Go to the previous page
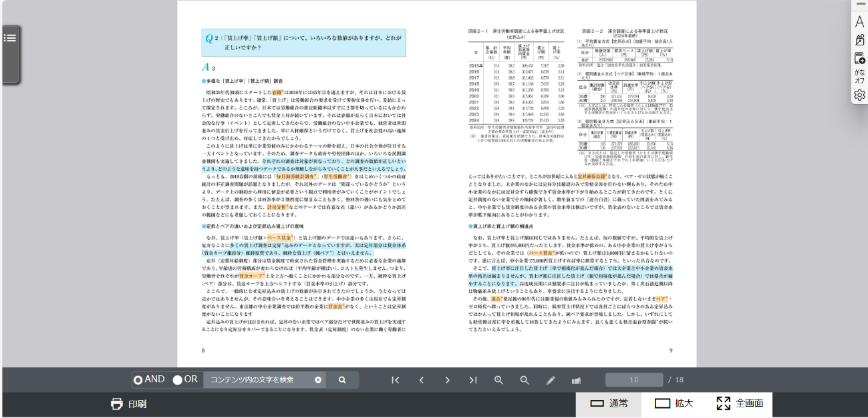The height and width of the screenshot is (418, 868). coord(422,380)
